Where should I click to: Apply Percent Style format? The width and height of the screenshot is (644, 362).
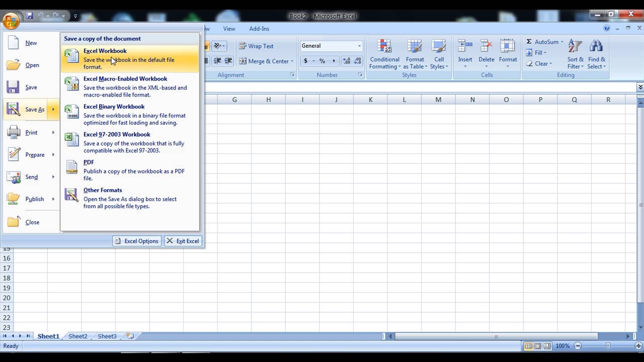pyautogui.click(x=322, y=61)
